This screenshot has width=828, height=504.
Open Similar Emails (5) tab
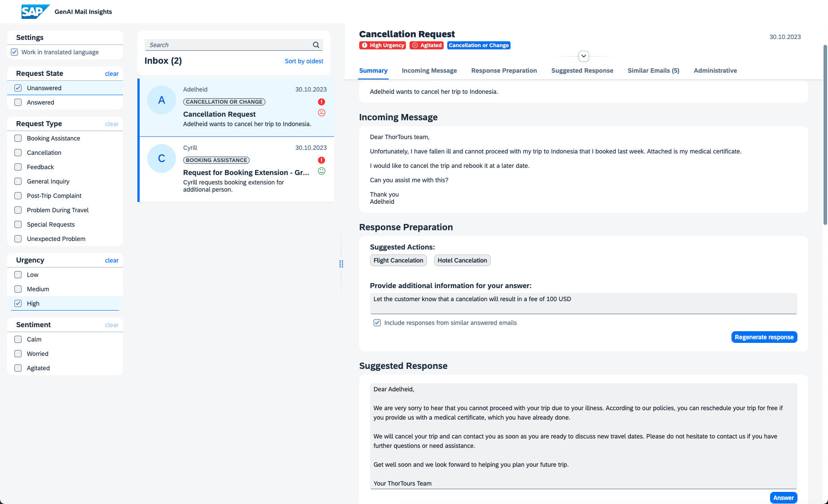point(653,70)
